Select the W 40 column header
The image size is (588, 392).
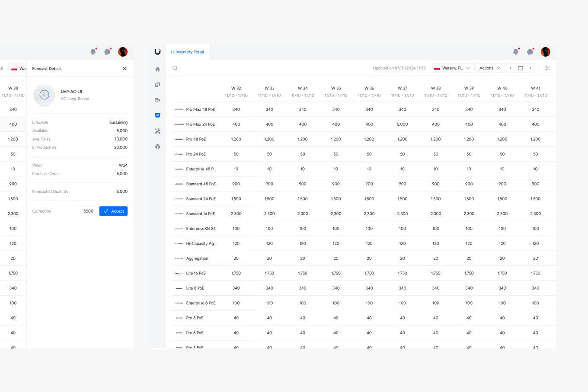click(x=502, y=92)
